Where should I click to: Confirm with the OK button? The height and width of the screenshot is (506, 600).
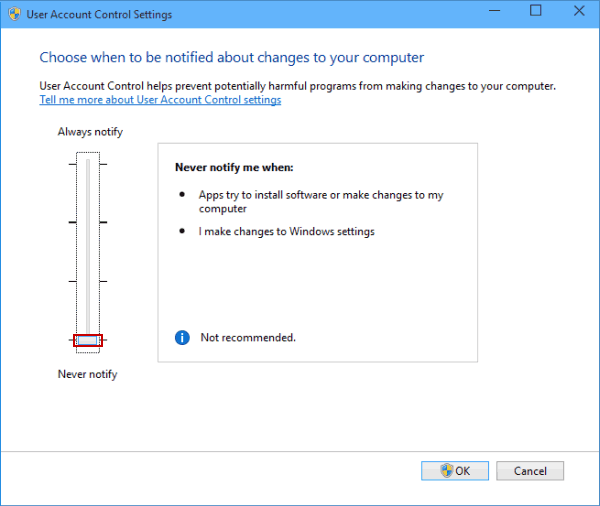click(x=455, y=471)
